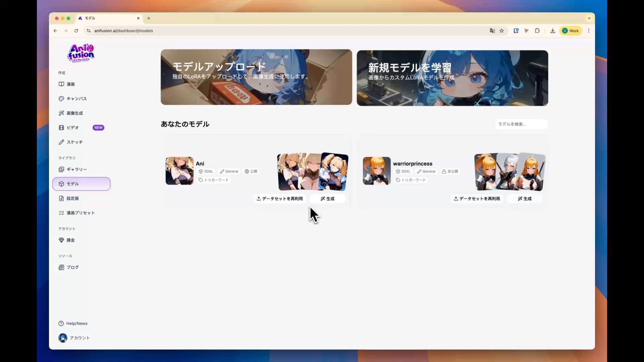Open the 課金 billing page
Image resolution: width=644 pixels, height=362 pixels.
coord(70,240)
